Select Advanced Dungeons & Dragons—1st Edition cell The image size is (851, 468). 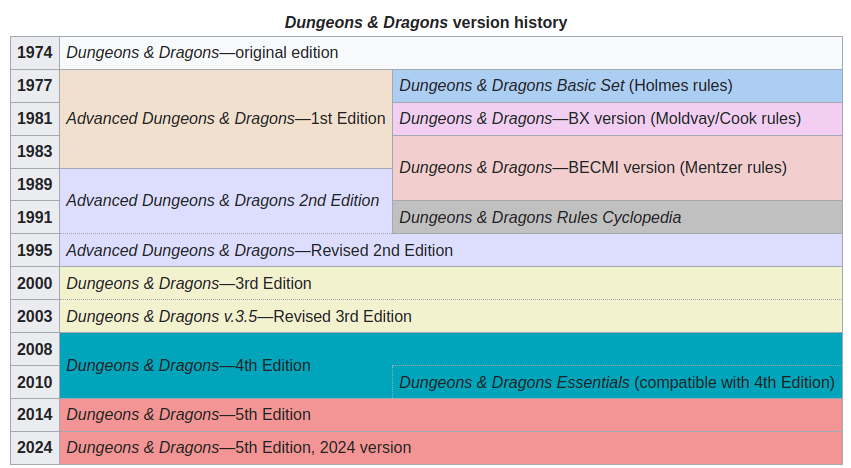tap(226, 119)
